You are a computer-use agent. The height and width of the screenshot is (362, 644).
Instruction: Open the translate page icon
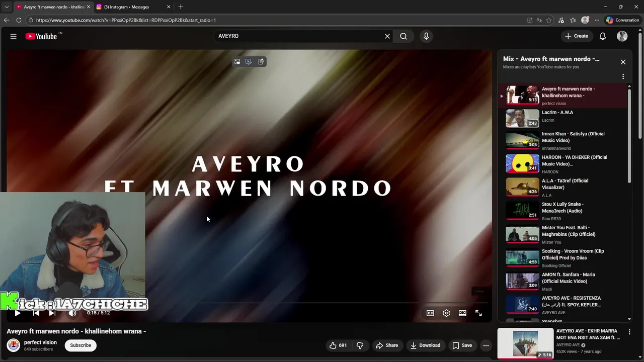point(539,20)
